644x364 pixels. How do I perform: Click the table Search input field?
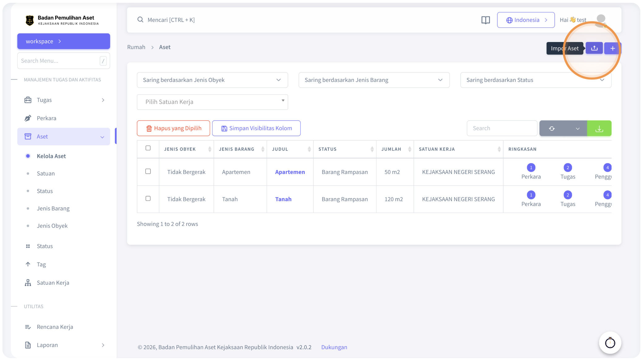pyautogui.click(x=502, y=128)
